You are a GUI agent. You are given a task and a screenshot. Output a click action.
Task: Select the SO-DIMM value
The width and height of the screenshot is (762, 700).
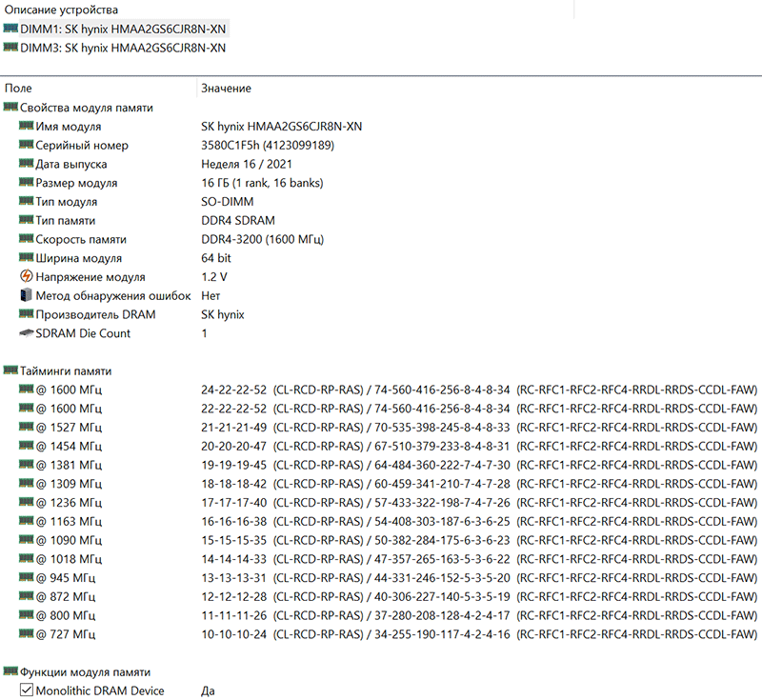pos(228,202)
